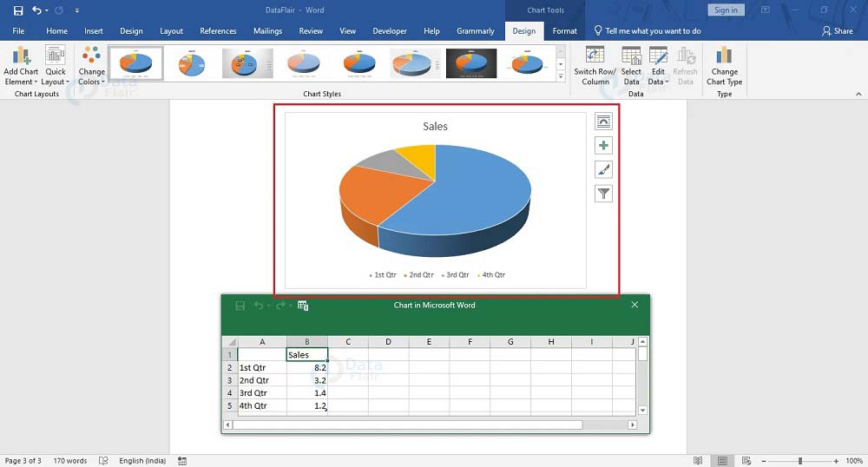Click the Share button
The width and height of the screenshot is (868, 467).
[x=838, y=31]
